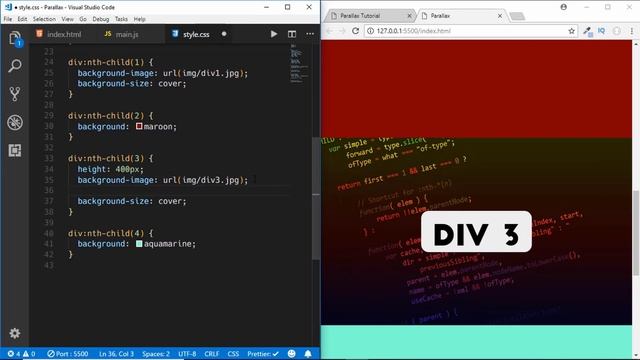This screenshot has width=640, height=360.
Task: Click the Port : 5500 live server status
Action: pyautogui.click(x=67, y=354)
